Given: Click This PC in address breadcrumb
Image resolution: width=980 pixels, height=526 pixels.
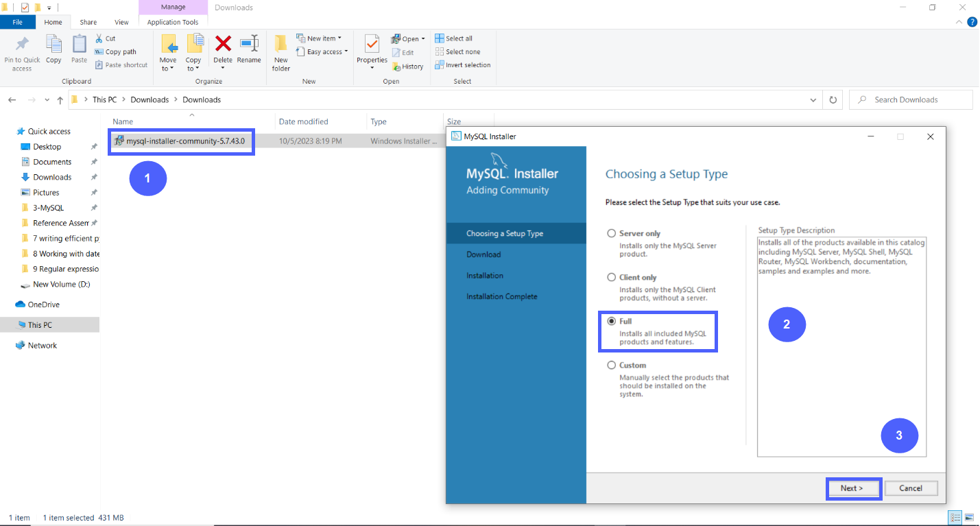Looking at the screenshot, I should (104, 99).
